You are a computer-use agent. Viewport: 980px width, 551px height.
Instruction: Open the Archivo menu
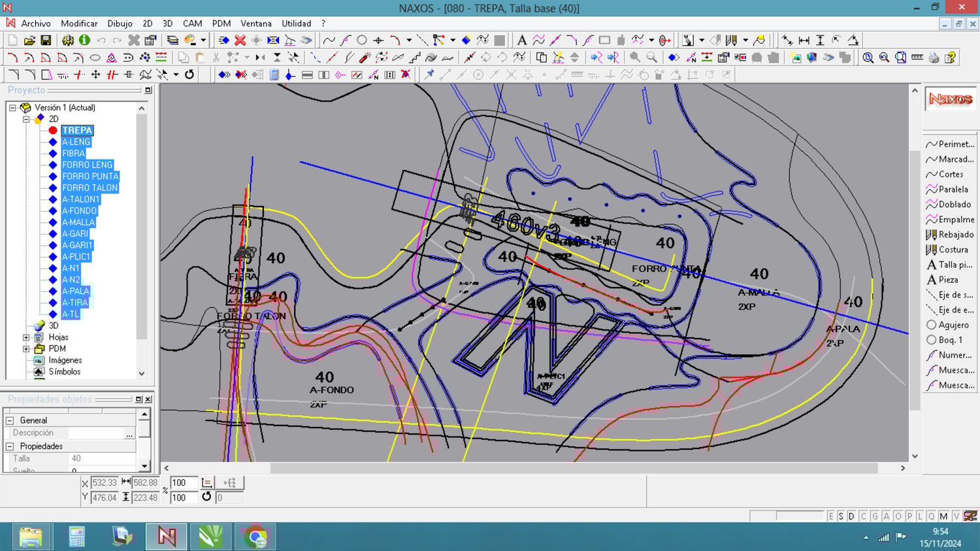click(36, 24)
